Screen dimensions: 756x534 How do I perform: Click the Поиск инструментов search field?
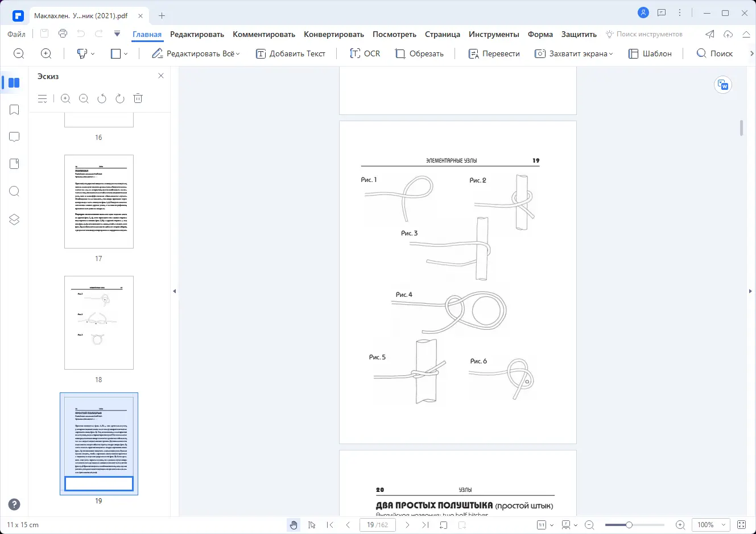point(645,34)
